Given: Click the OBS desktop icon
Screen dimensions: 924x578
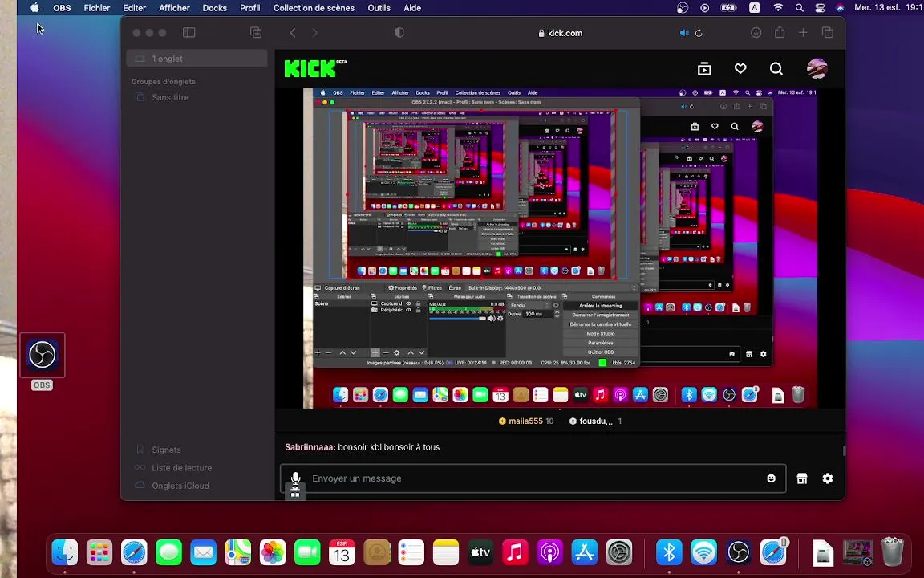Looking at the screenshot, I should point(43,355).
